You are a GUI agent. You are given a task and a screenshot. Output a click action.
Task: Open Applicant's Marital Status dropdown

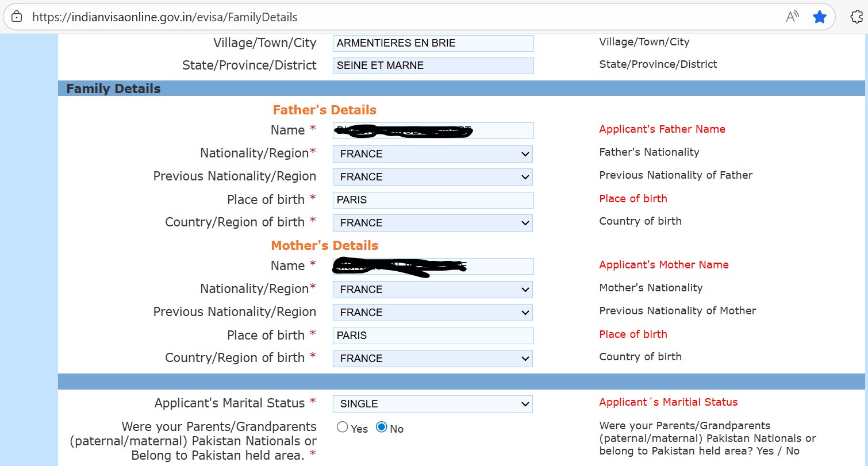pos(432,404)
